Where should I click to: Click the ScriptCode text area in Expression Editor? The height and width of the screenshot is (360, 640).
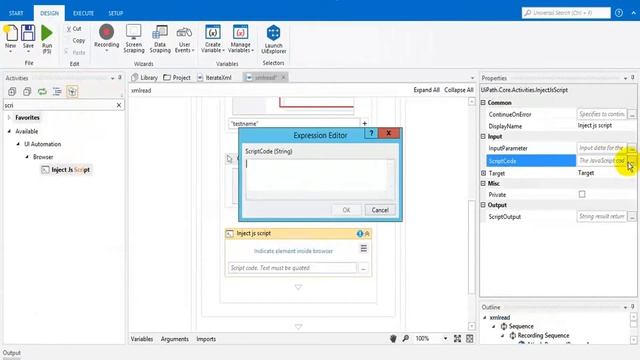(320, 179)
